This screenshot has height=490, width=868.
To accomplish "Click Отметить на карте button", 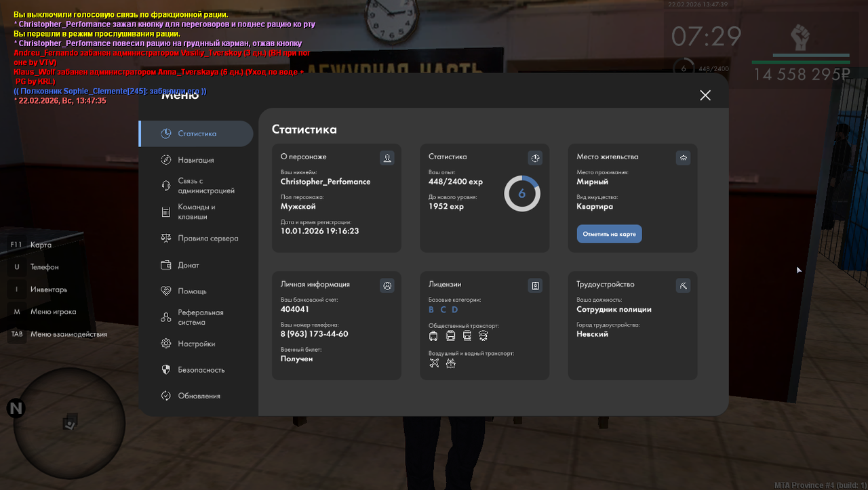I will (609, 234).
